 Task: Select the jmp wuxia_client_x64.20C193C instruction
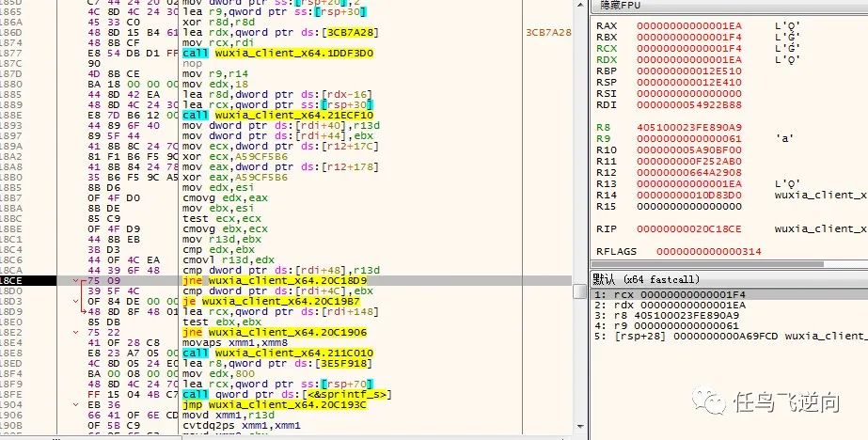pos(275,404)
